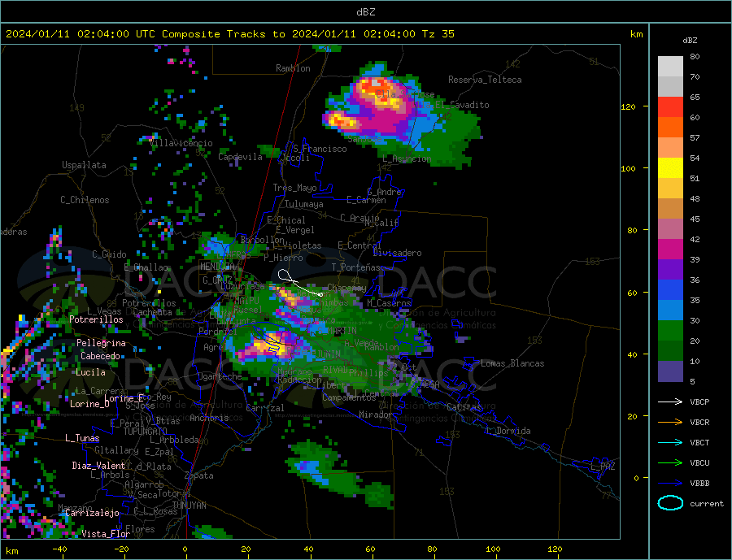Click the green VBCU arrow in legend
The height and width of the screenshot is (560, 732).
670,463
